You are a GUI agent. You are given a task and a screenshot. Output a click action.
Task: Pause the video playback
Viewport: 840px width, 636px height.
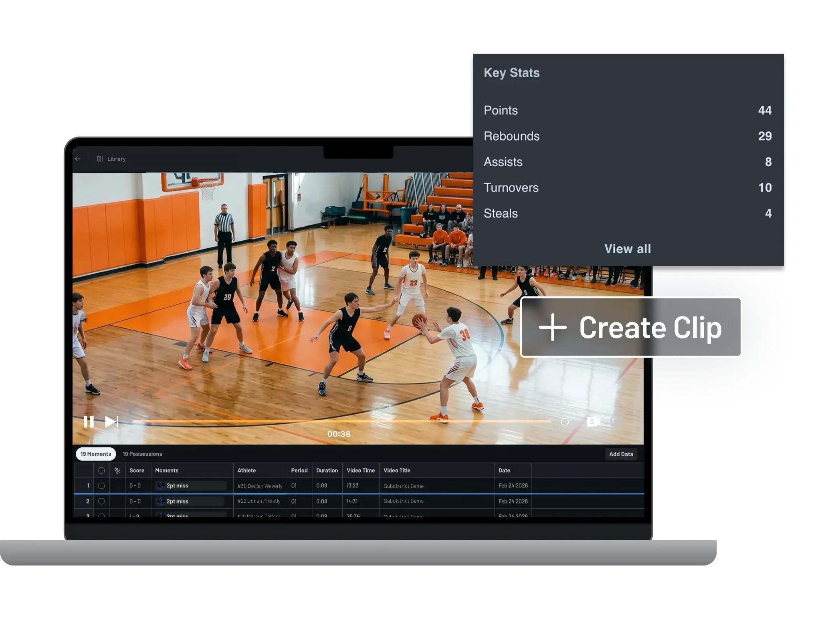[89, 422]
